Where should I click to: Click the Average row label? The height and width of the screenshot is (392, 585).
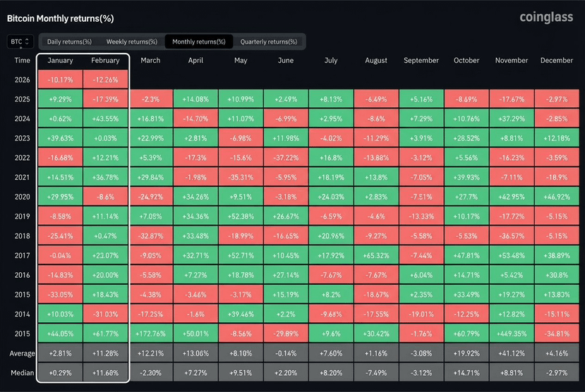(22, 353)
